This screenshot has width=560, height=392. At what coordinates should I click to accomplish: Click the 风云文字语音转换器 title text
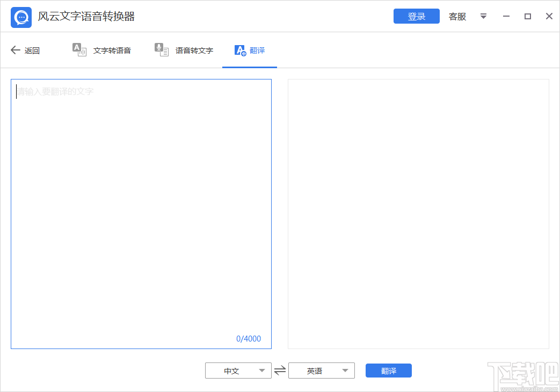86,17
